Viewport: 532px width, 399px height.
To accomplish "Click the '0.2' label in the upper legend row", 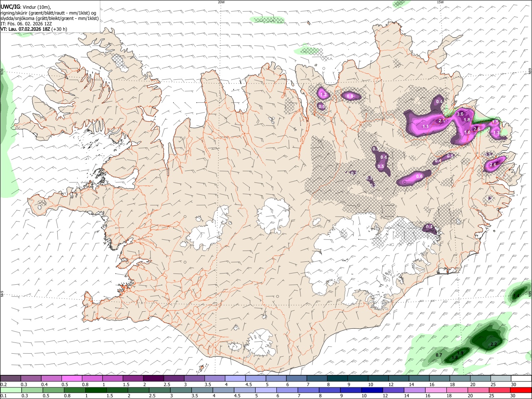I will tap(3, 384).
